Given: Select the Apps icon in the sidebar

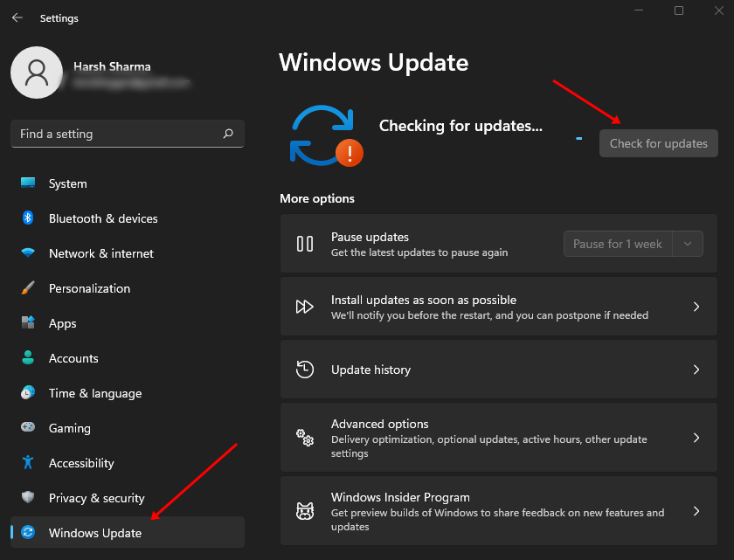Looking at the screenshot, I should [28, 323].
